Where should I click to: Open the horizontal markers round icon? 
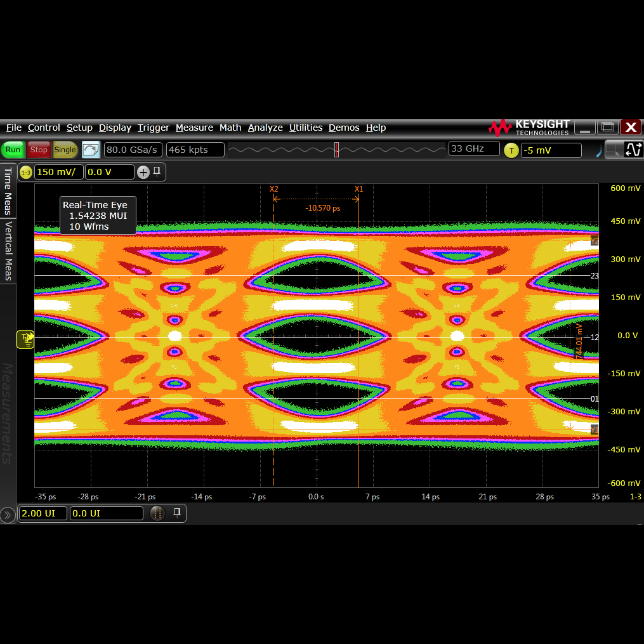pyautogui.click(x=157, y=513)
